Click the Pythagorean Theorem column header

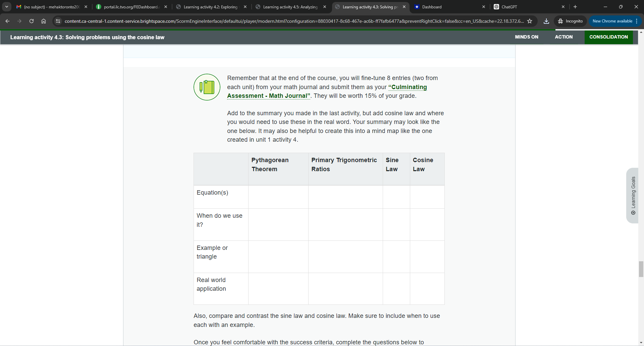pos(278,169)
